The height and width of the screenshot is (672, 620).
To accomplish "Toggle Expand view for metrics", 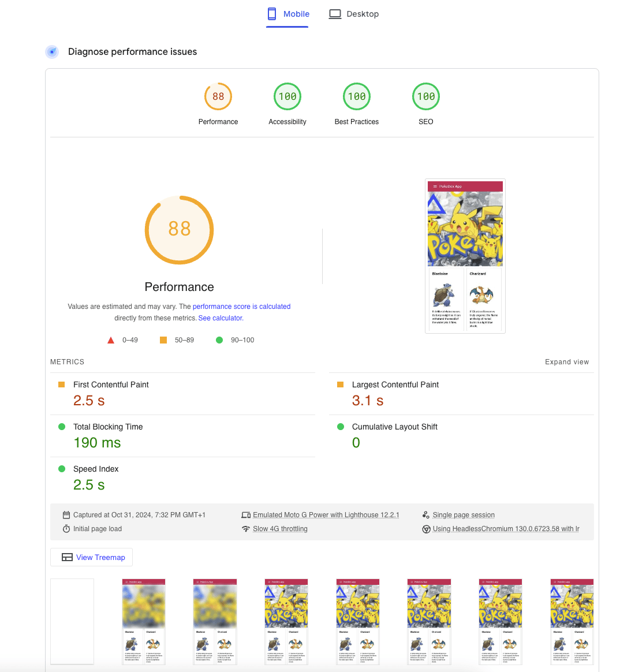I will coord(567,362).
